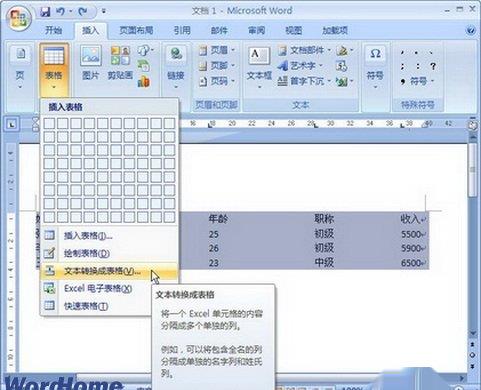Click the top-left cell in table grid
This screenshot has width=481, height=390.
[x=49, y=123]
